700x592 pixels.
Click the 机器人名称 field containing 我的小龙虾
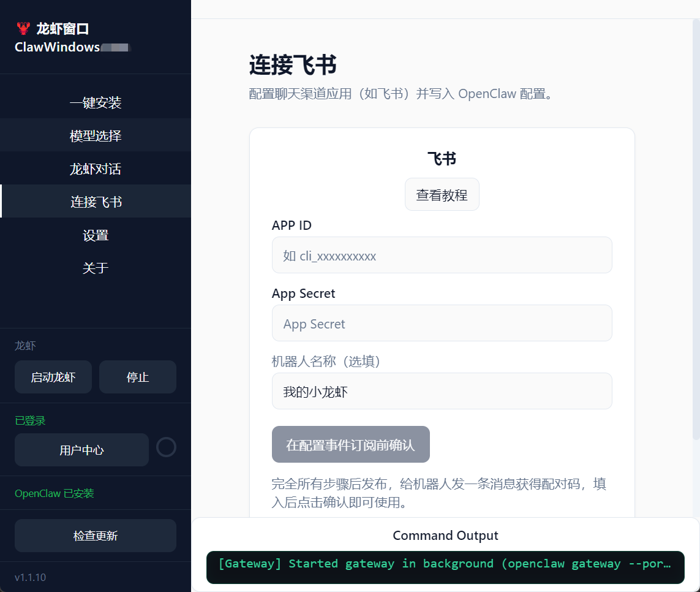point(442,391)
